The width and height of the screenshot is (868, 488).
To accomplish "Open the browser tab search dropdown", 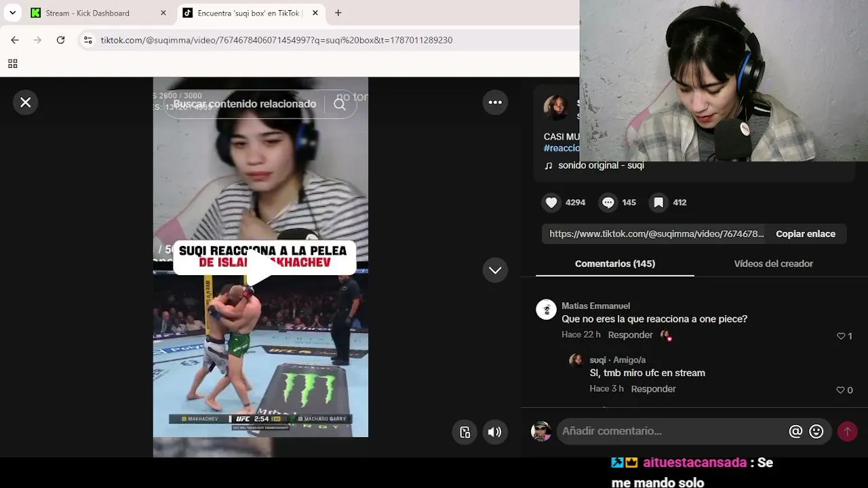I will 12,13.
